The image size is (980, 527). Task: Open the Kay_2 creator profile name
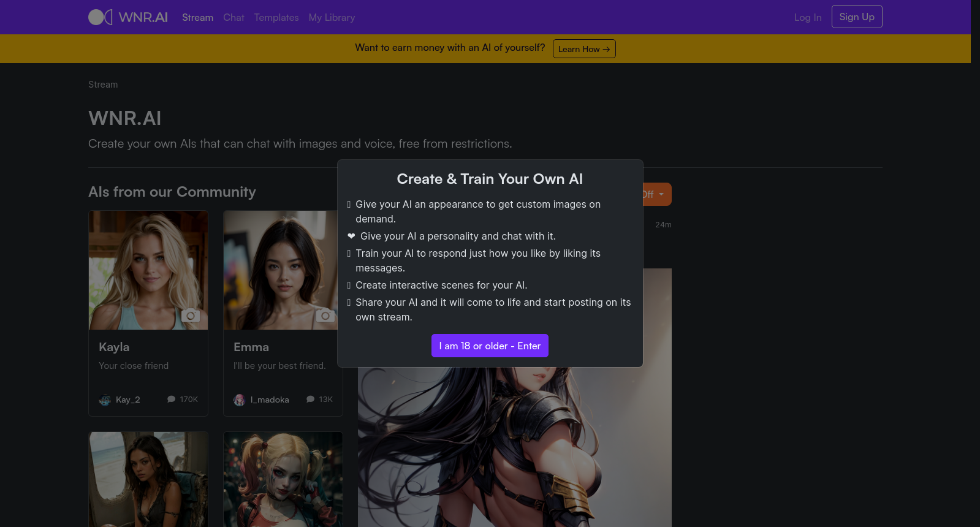coord(128,400)
